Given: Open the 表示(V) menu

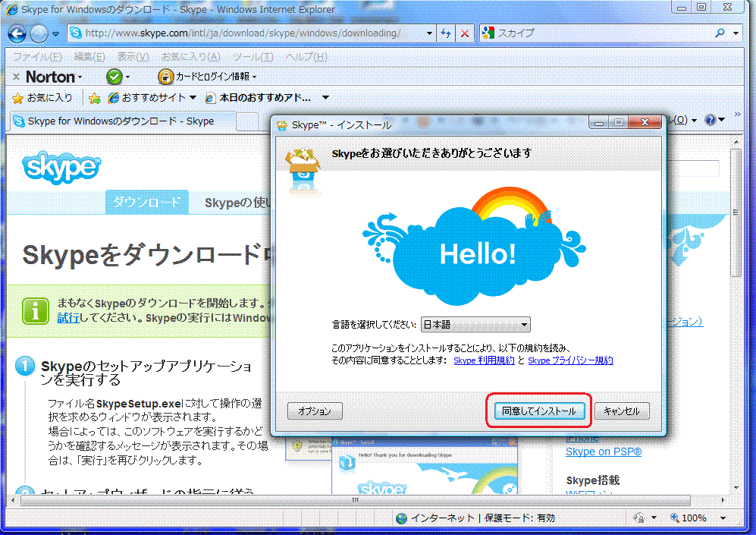Looking at the screenshot, I should (133, 57).
